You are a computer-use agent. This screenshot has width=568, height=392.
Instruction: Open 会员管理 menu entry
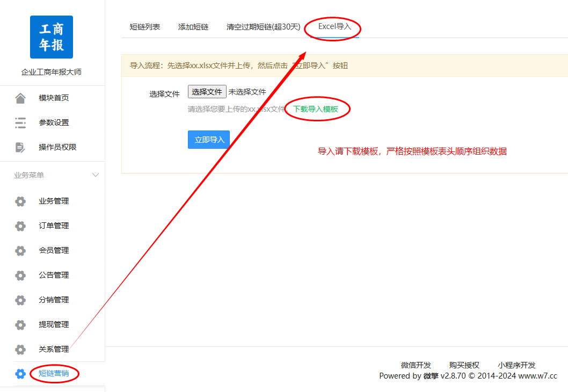coord(54,250)
